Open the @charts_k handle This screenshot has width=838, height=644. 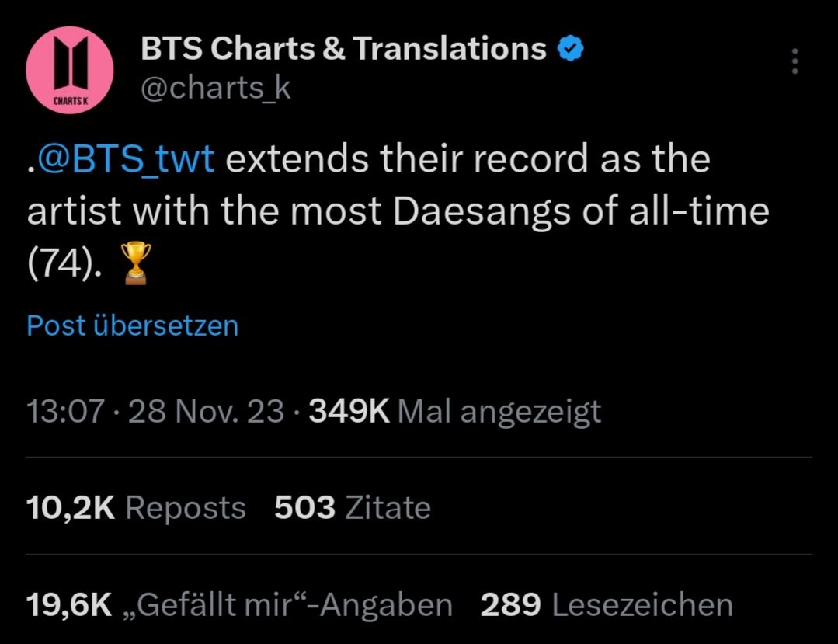[x=215, y=88]
